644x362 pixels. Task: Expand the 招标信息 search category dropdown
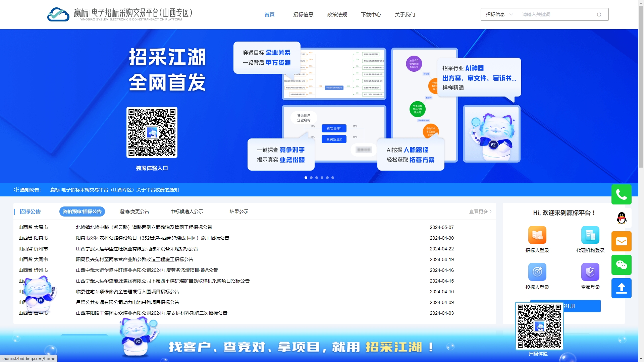(x=499, y=15)
